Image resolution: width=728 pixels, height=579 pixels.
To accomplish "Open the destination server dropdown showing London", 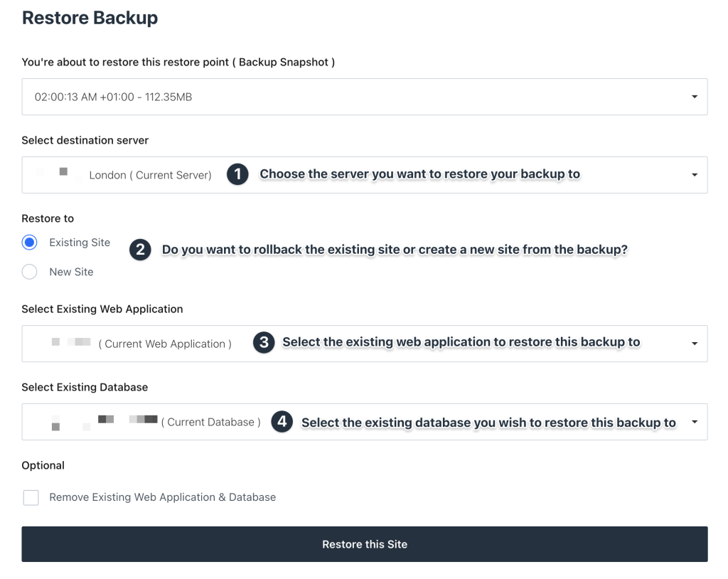I will pos(365,175).
